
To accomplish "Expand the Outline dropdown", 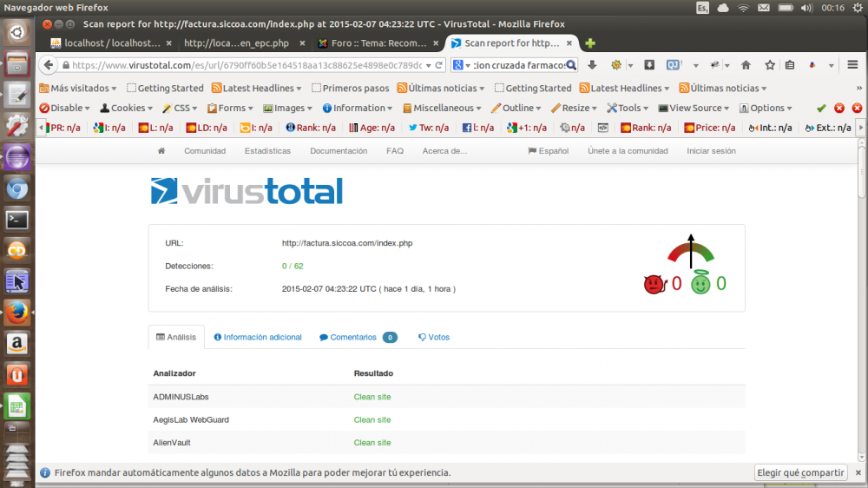I will pyautogui.click(x=516, y=108).
